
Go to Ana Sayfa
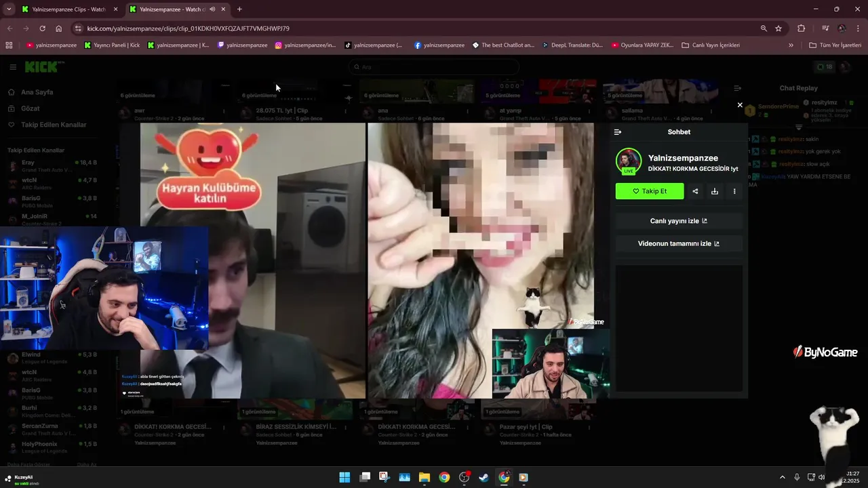31,92
